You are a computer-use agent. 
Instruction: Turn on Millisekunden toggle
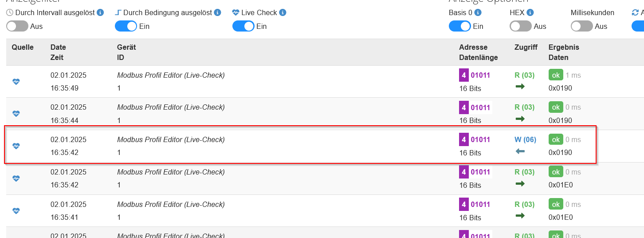(x=582, y=26)
